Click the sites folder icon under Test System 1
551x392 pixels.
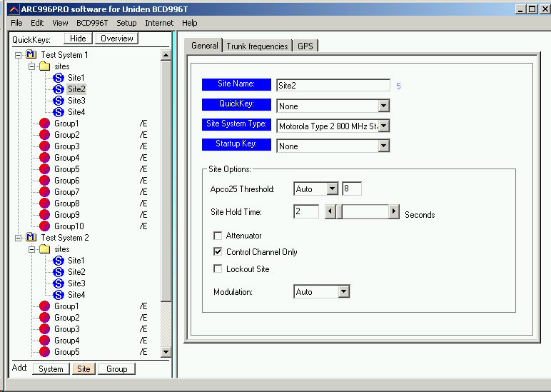(45, 66)
